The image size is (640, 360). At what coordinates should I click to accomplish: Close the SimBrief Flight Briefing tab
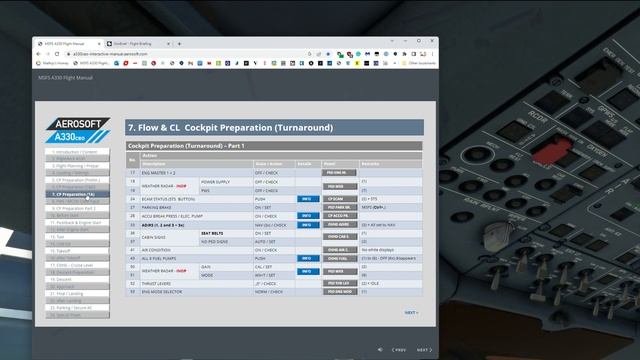point(168,44)
